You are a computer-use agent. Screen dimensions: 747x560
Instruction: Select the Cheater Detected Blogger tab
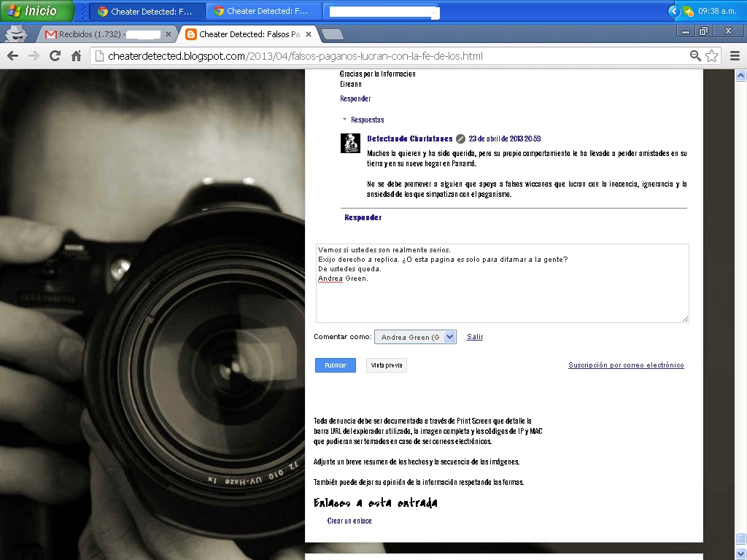247,34
